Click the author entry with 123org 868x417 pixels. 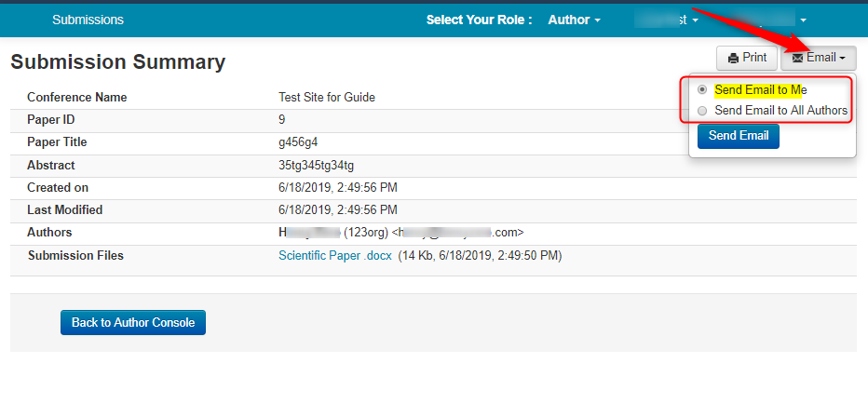(394, 233)
